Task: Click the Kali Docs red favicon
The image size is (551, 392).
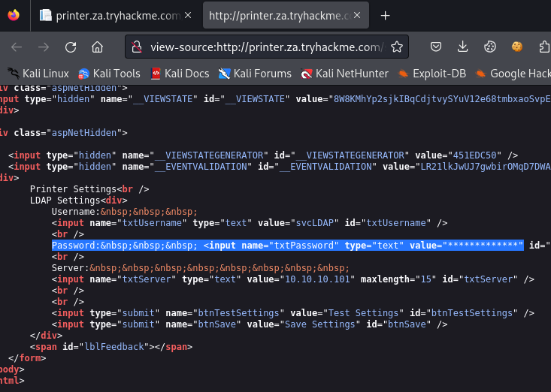Action: pos(156,74)
